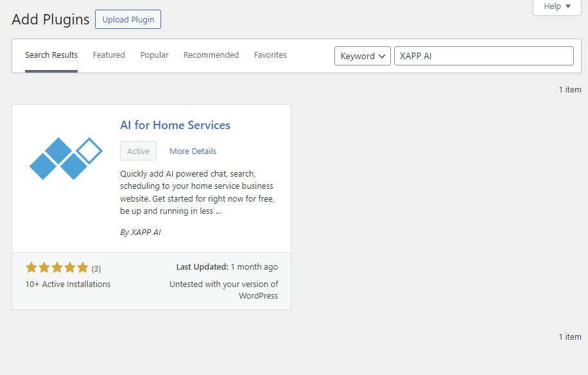This screenshot has height=375, width=588.
Task: View the Recommended plugins tab
Action: pos(211,55)
